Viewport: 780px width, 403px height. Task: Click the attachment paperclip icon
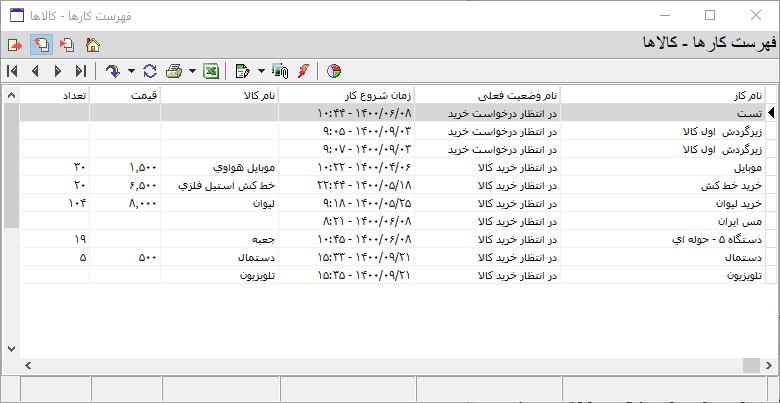[281, 71]
